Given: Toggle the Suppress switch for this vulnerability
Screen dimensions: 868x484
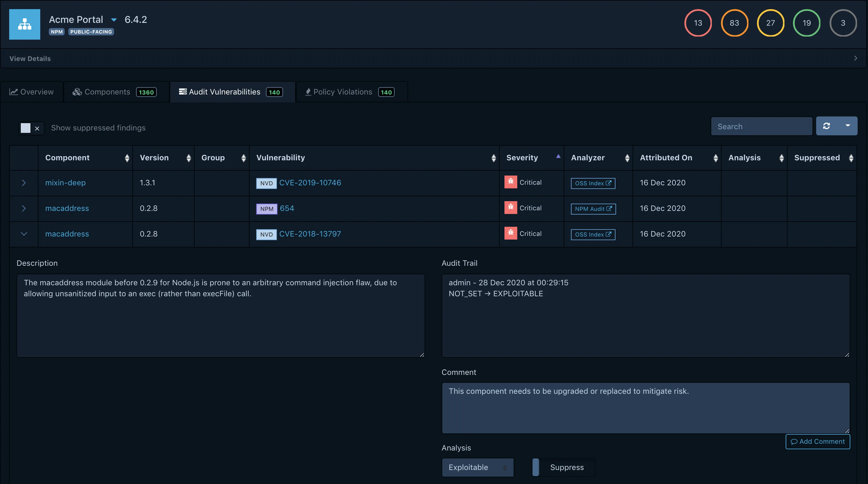Looking at the screenshot, I should click(535, 467).
